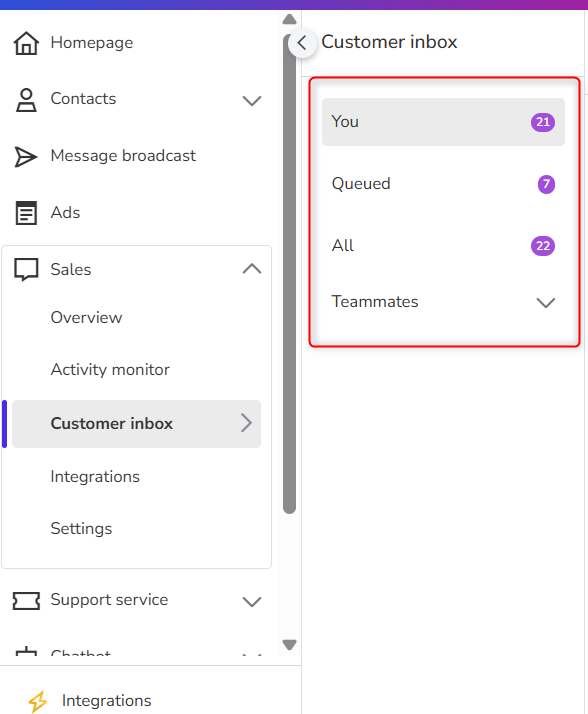
Task: Select the All inbox filter
Action: pyautogui.click(x=443, y=246)
